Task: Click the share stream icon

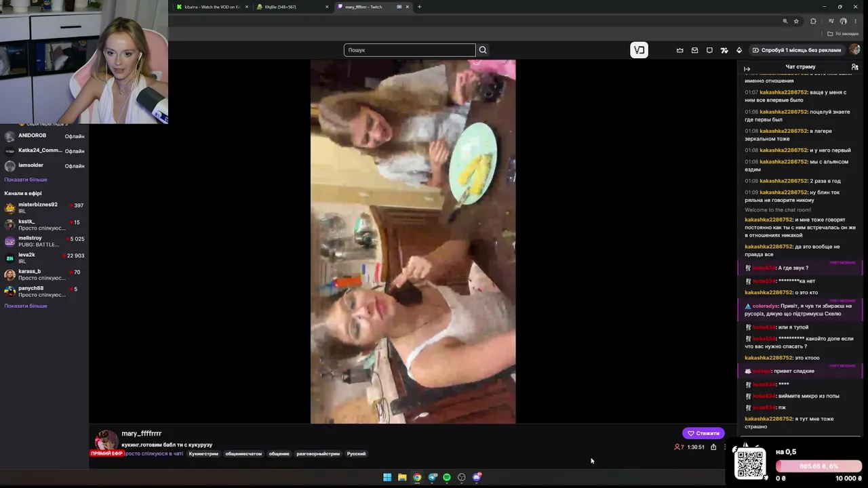Action: 713,447
